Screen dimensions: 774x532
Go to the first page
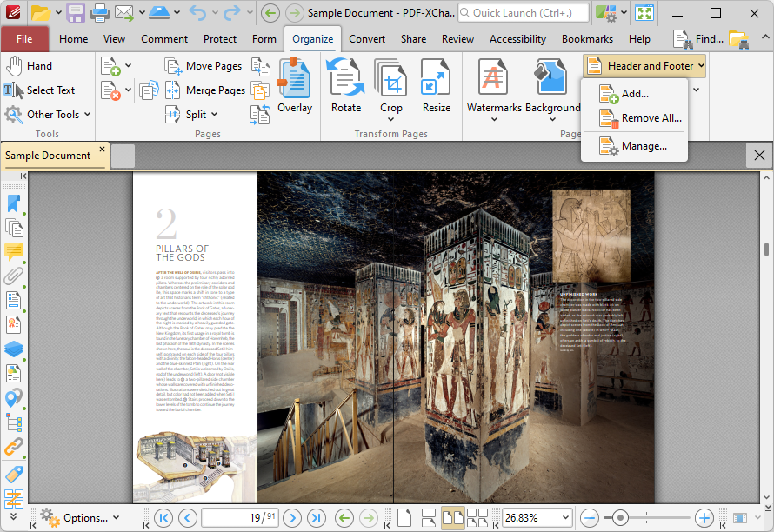point(163,518)
